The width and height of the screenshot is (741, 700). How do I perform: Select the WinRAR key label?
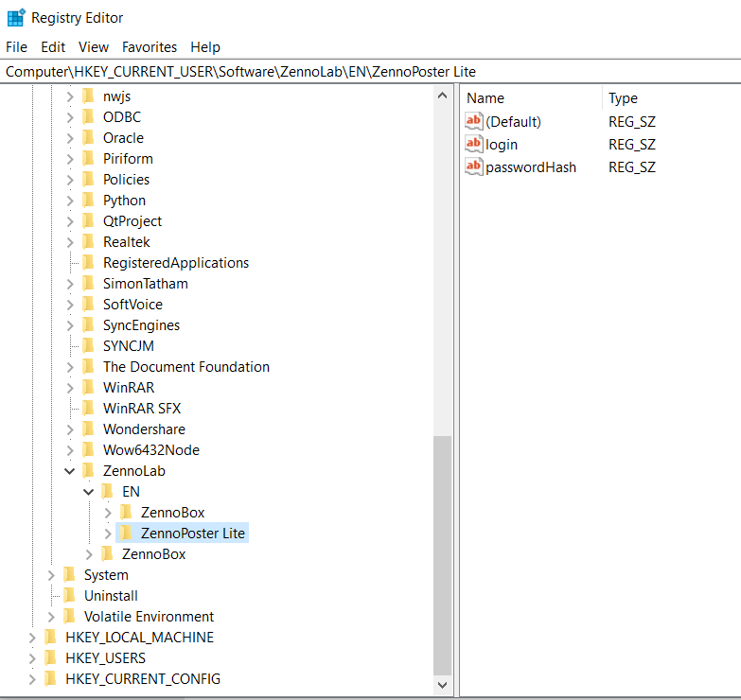[x=129, y=387]
